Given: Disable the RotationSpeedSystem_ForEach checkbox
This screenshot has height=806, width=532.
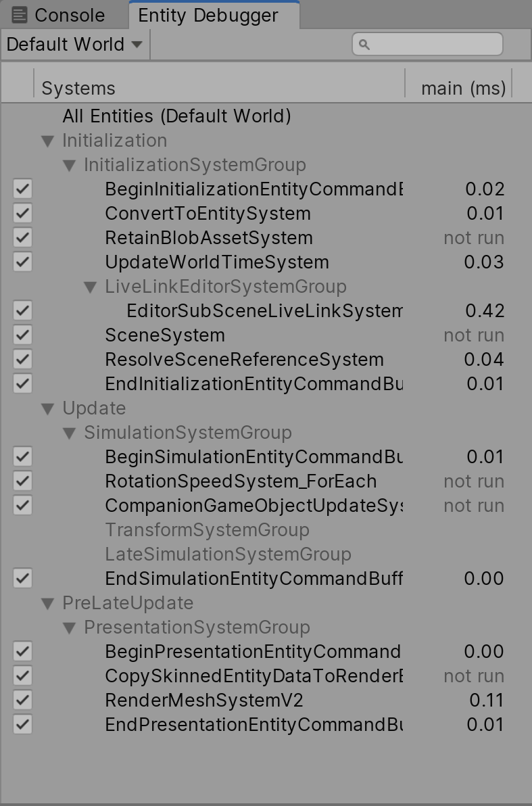Looking at the screenshot, I should click(21, 481).
